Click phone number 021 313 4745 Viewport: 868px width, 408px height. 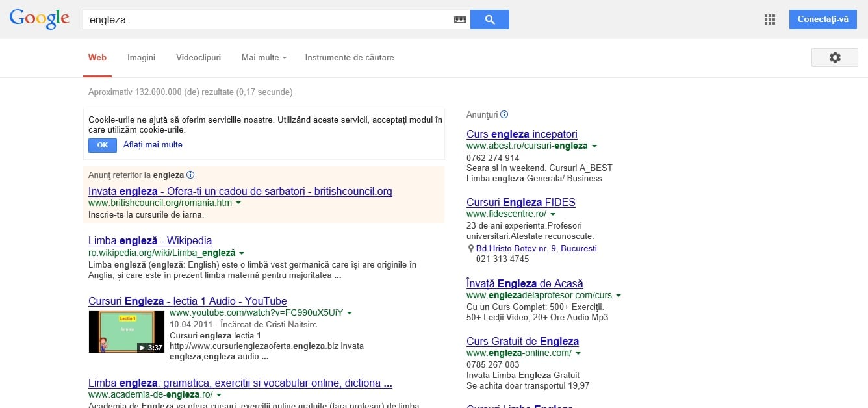tap(503, 259)
